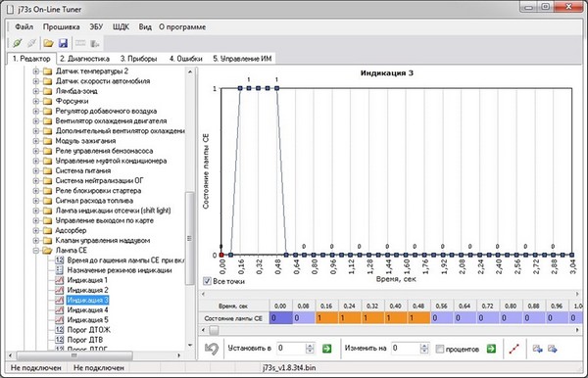Click the red line interpolation icon
The image size is (588, 378).
514,349
